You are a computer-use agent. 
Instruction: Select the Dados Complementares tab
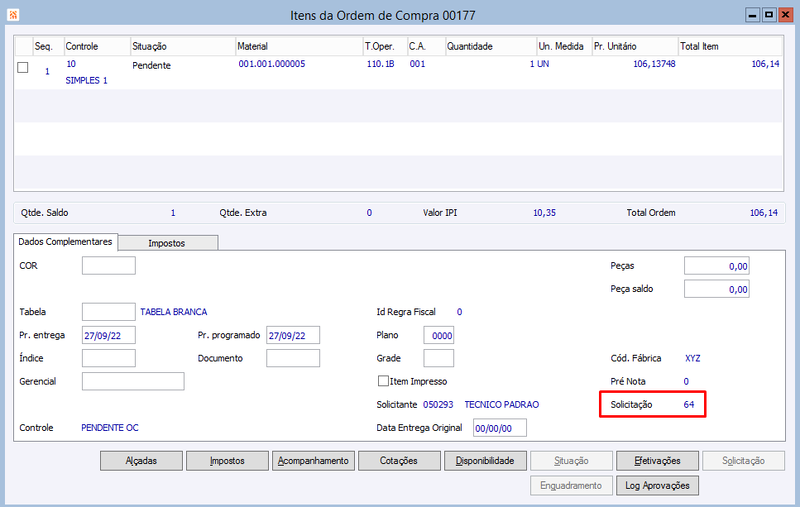click(x=65, y=242)
